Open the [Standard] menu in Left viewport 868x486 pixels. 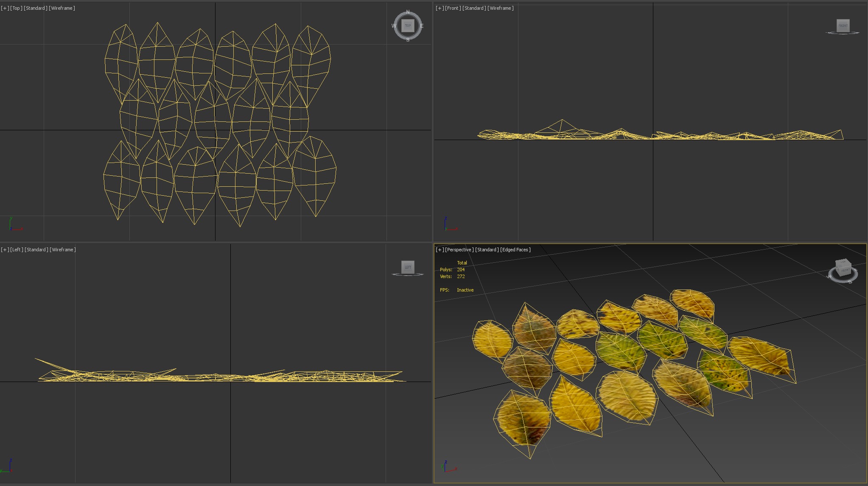click(x=36, y=250)
